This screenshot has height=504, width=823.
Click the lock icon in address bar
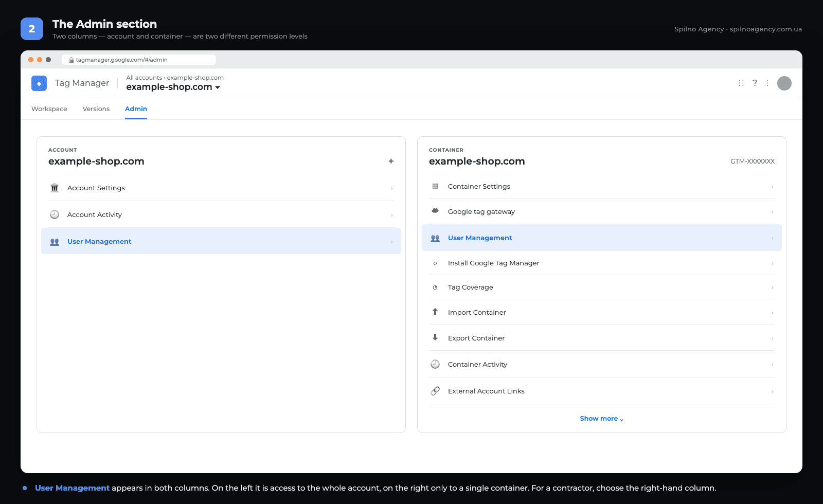(x=71, y=60)
